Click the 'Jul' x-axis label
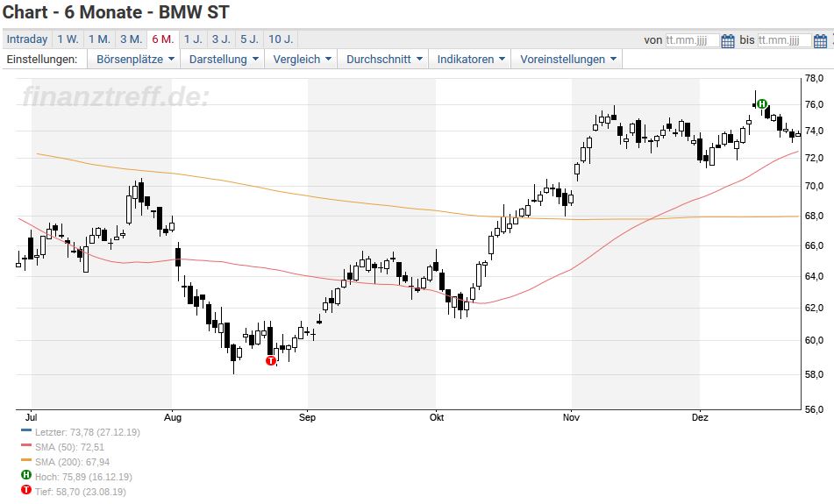This screenshot has width=834, height=504. (x=32, y=417)
